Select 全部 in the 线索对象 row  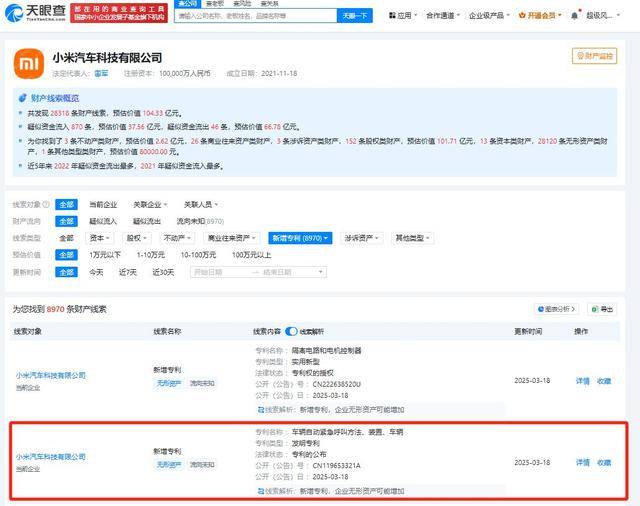pyautogui.click(x=67, y=204)
